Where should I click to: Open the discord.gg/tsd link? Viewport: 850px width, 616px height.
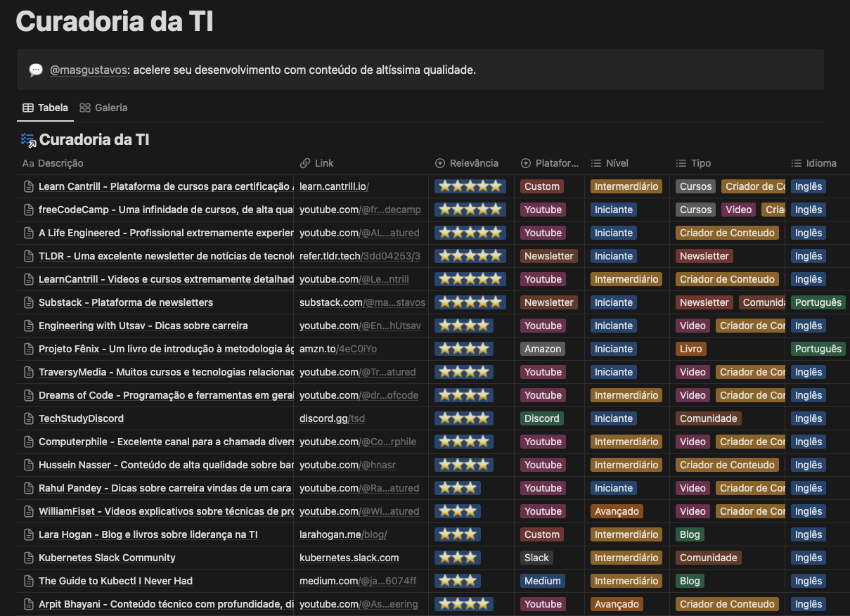click(x=332, y=418)
